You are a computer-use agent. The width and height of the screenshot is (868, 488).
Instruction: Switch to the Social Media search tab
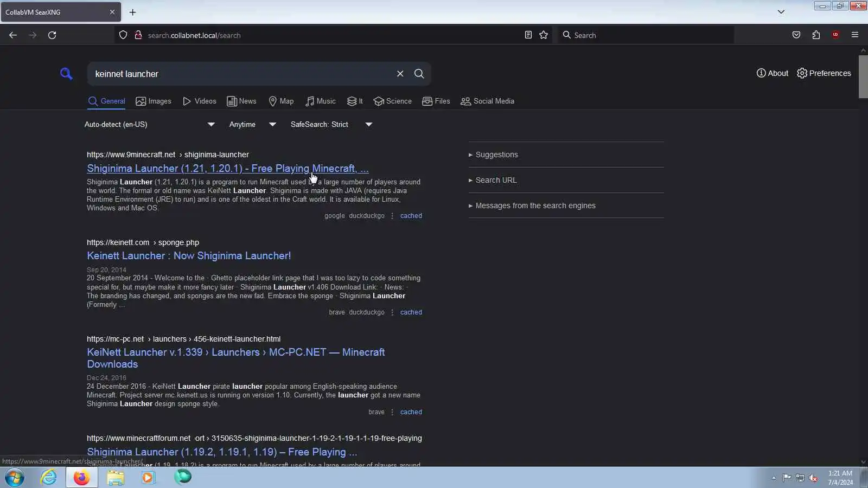pos(487,101)
